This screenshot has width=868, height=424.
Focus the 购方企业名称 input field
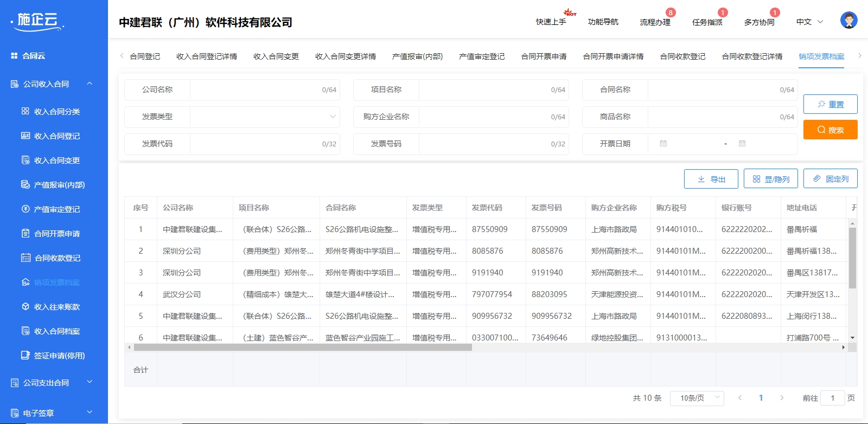tap(494, 117)
